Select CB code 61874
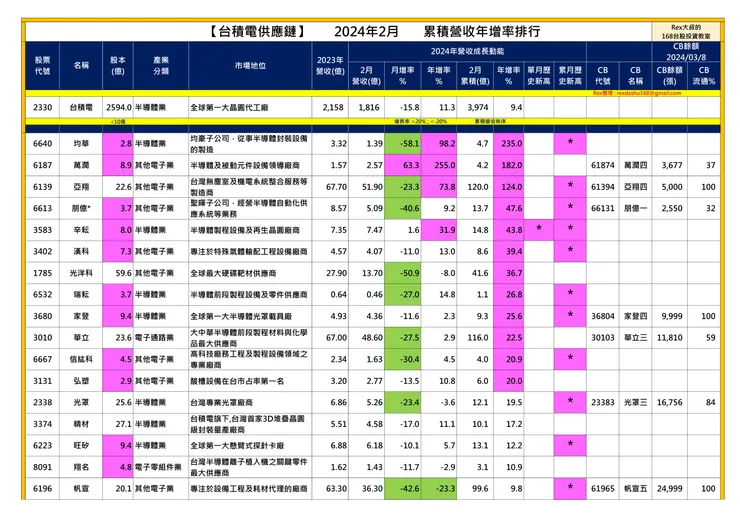The image size is (740, 523). click(603, 165)
